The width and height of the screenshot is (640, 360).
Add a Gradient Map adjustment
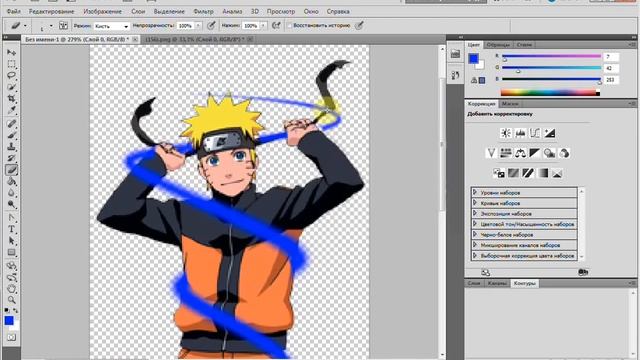pos(542,173)
